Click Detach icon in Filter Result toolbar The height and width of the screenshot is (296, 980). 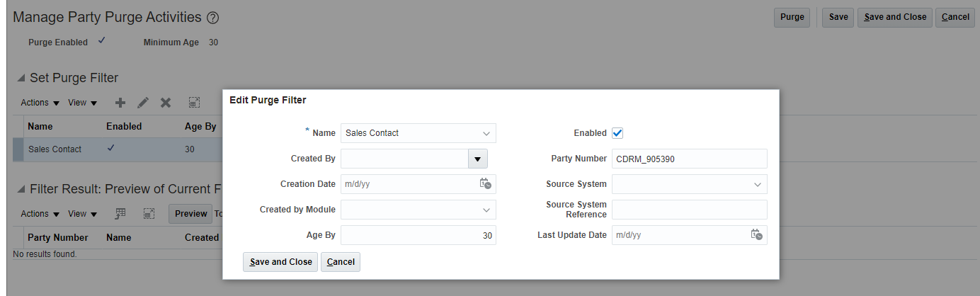click(x=149, y=213)
